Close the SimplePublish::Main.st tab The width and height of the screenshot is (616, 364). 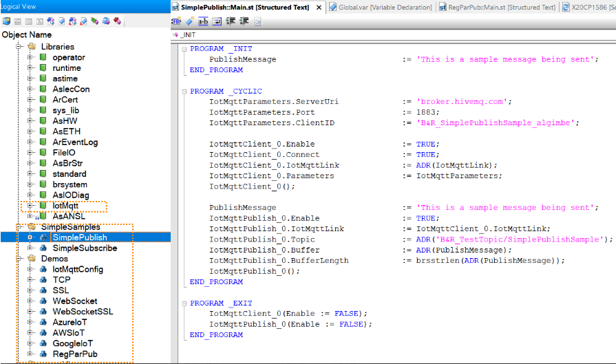pyautogui.click(x=317, y=7)
